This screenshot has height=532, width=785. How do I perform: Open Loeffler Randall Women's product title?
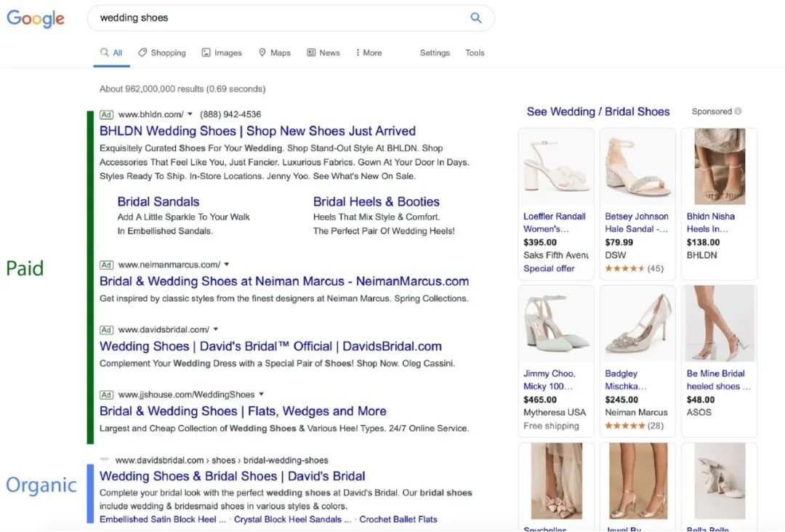[554, 222]
